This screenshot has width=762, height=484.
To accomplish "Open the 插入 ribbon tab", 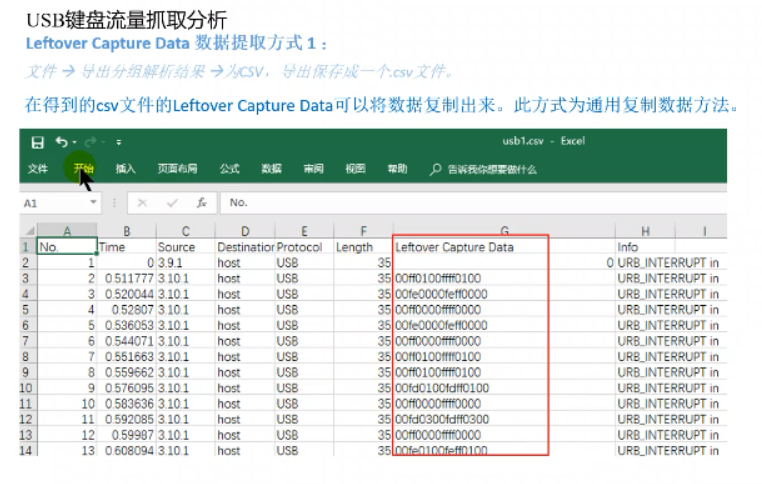I will (125, 169).
